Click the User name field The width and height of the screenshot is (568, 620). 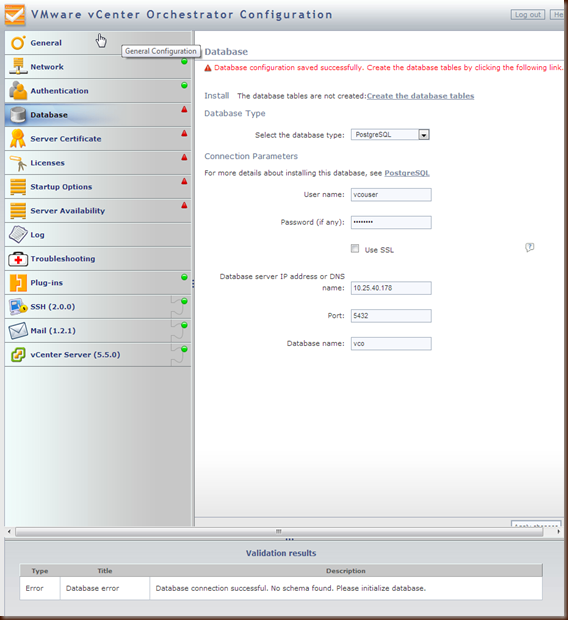click(391, 195)
